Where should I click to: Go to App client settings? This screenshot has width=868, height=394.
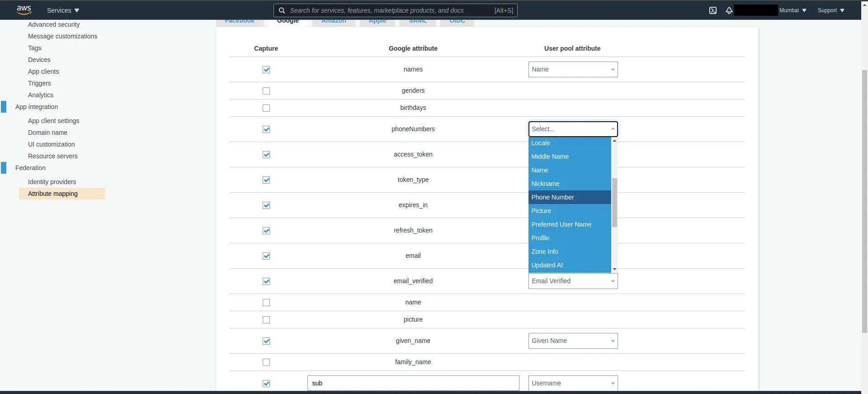pyautogui.click(x=53, y=121)
